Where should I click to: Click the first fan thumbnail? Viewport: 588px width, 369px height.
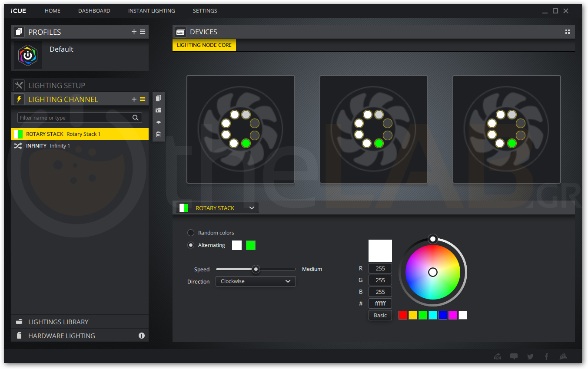tap(241, 129)
